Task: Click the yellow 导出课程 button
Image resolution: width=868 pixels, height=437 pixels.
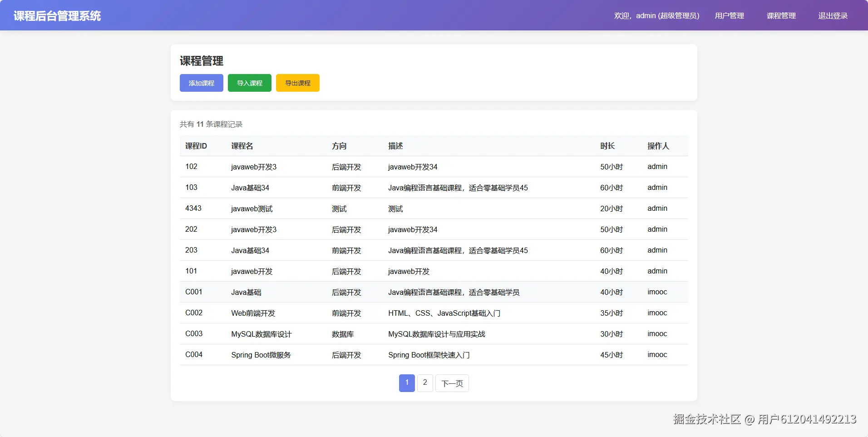Action: [x=297, y=83]
